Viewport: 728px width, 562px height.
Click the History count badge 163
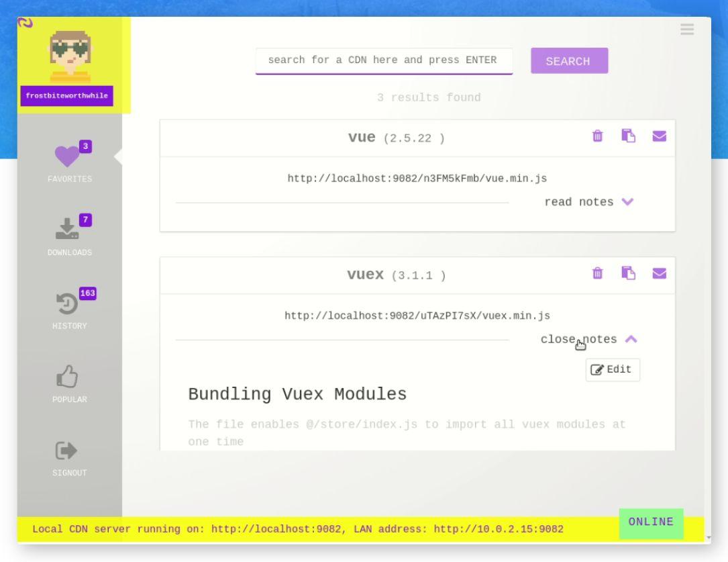click(88, 293)
